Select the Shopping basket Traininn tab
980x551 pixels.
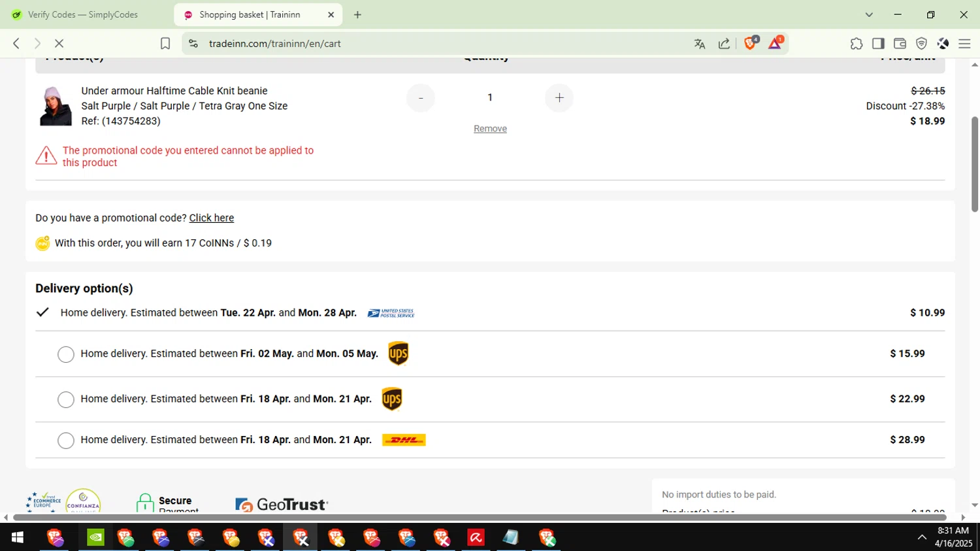250,14
